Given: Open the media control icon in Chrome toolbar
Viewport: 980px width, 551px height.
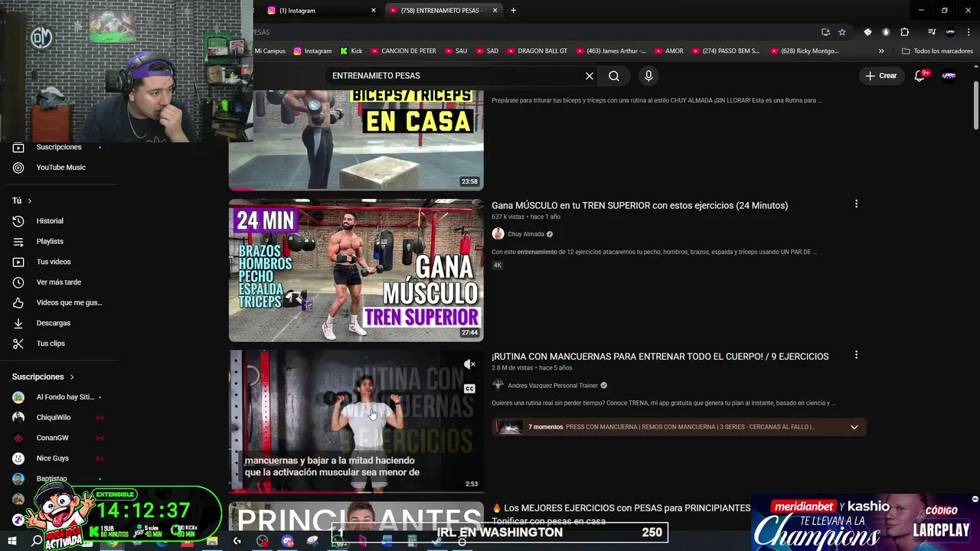Looking at the screenshot, I should coord(932,32).
